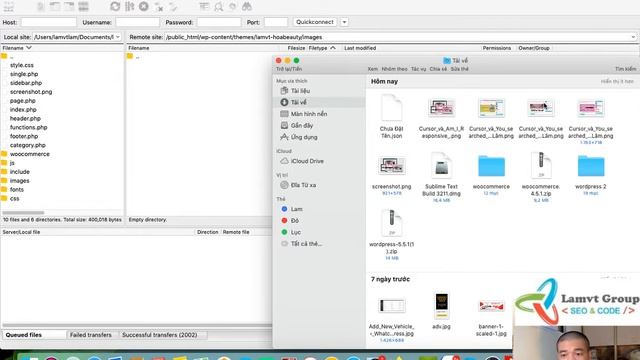Click the disconnect from server icon
640x360 pixels.
tap(159, 7)
